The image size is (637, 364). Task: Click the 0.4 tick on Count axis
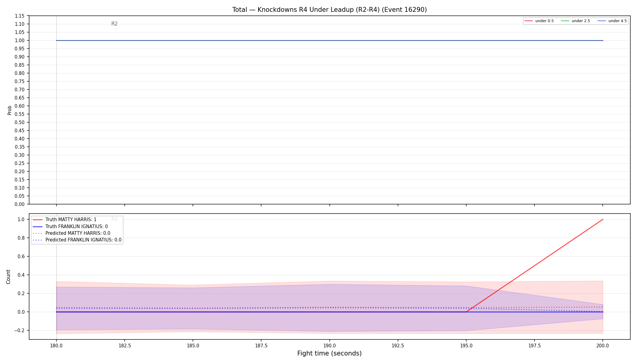22,275
